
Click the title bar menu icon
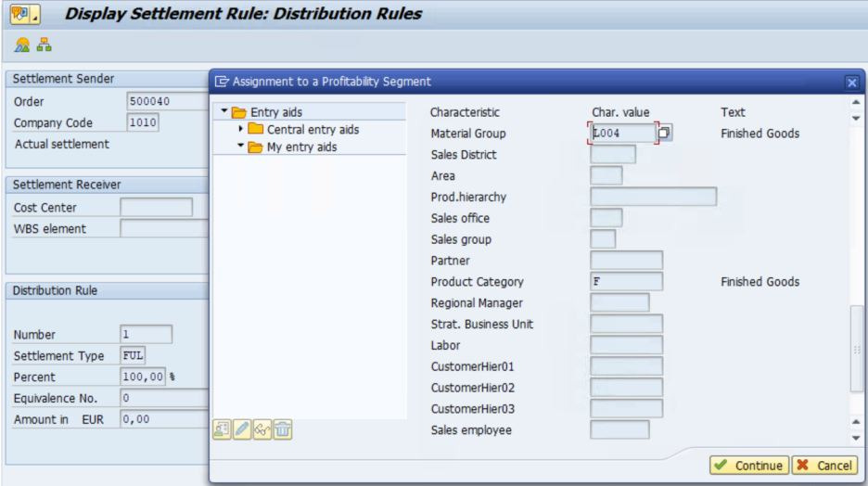point(24,14)
